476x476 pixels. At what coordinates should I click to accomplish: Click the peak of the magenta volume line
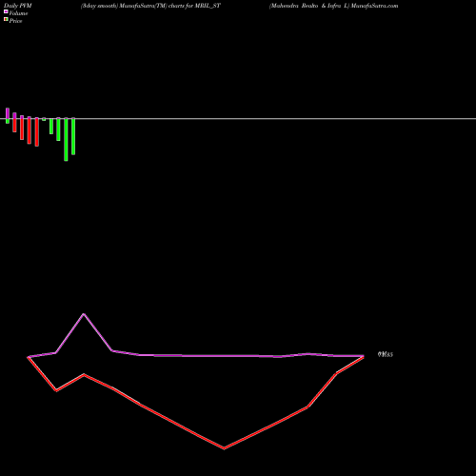pyautogui.click(x=84, y=314)
